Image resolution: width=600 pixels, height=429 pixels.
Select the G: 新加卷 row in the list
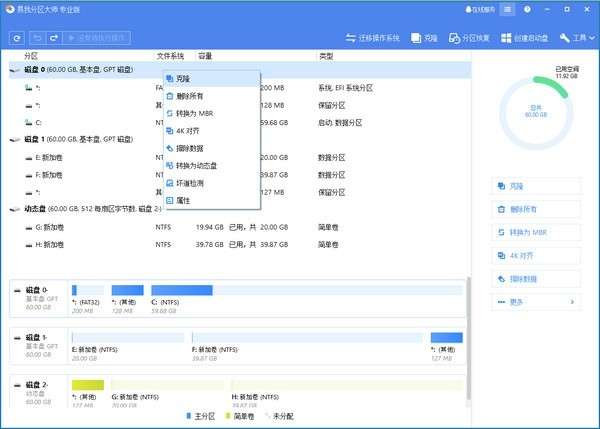[240, 227]
